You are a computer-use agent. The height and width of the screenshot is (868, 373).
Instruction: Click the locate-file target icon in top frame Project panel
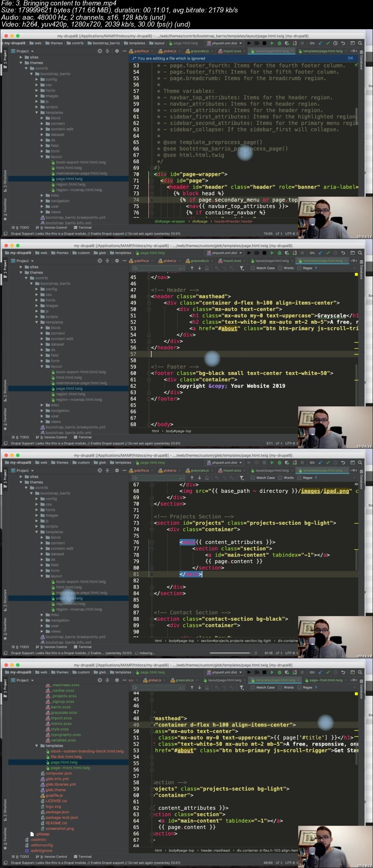[x=100, y=51]
